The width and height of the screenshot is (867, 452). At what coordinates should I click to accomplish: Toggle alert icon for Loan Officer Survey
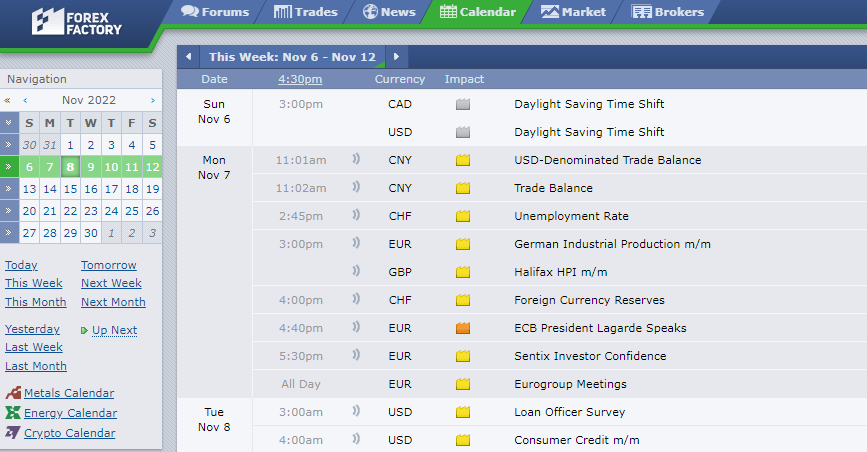tap(356, 411)
